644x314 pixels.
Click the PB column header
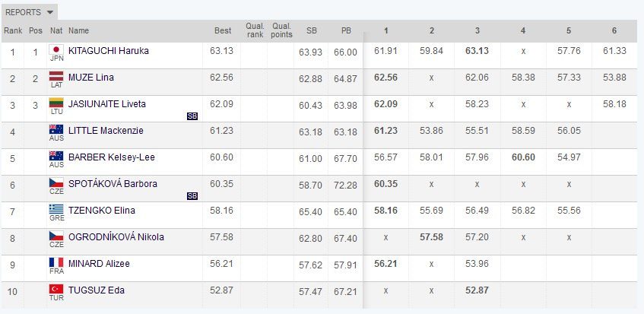tap(346, 30)
